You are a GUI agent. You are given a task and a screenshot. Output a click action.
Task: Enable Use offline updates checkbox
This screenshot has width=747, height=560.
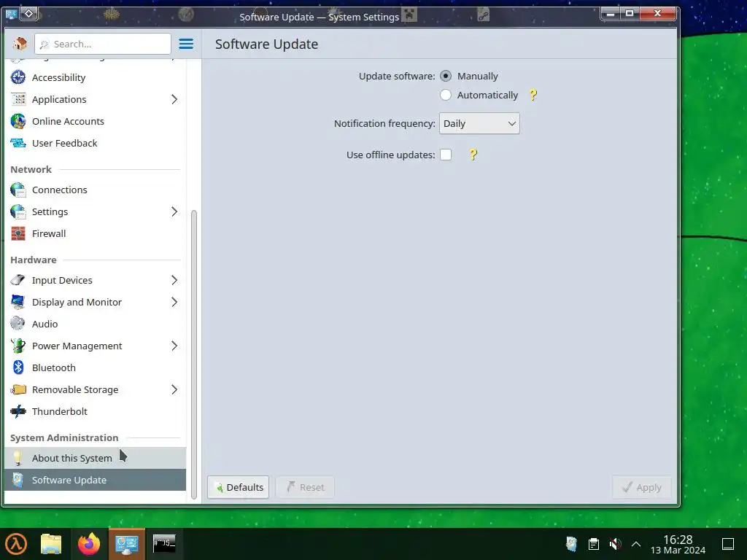coord(446,155)
